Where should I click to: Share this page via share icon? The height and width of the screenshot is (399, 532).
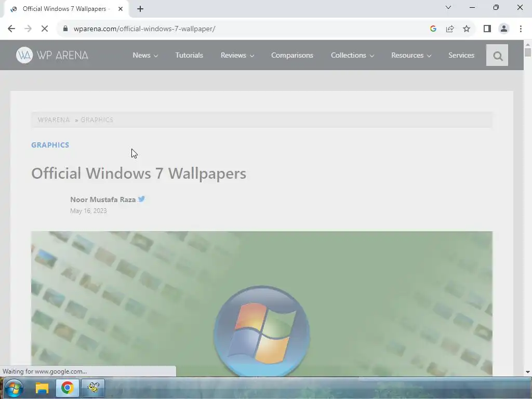(x=450, y=29)
